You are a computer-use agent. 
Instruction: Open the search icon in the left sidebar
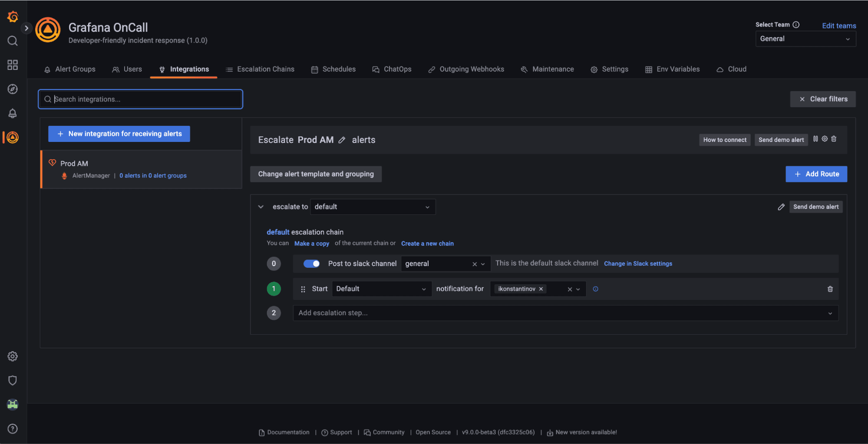click(x=12, y=40)
